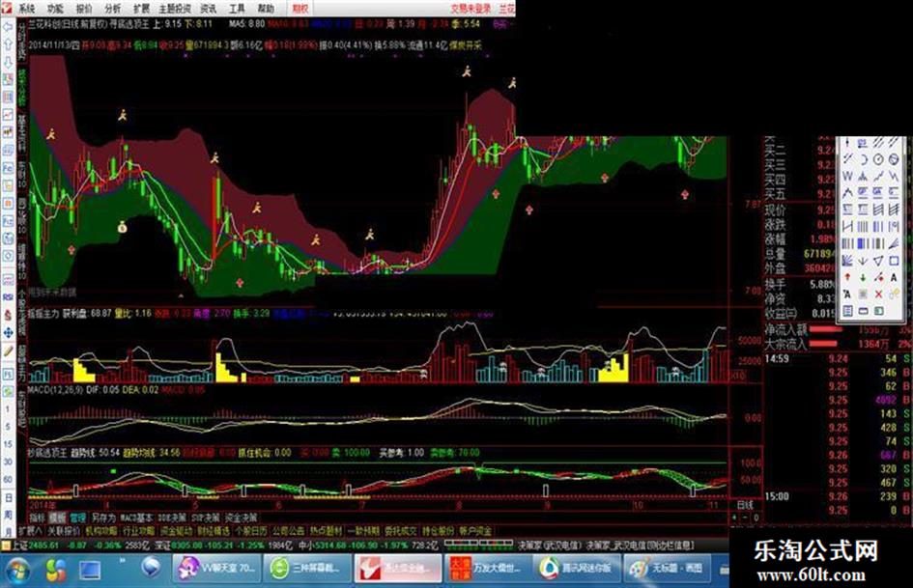This screenshot has width=913, height=588.
Task: Open the 系统 menu
Action: pos(26,8)
